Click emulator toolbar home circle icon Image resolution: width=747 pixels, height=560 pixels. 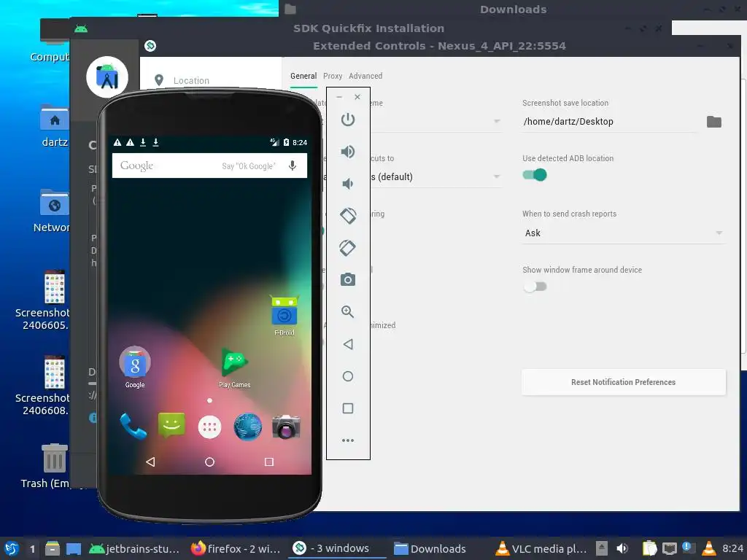click(x=348, y=376)
